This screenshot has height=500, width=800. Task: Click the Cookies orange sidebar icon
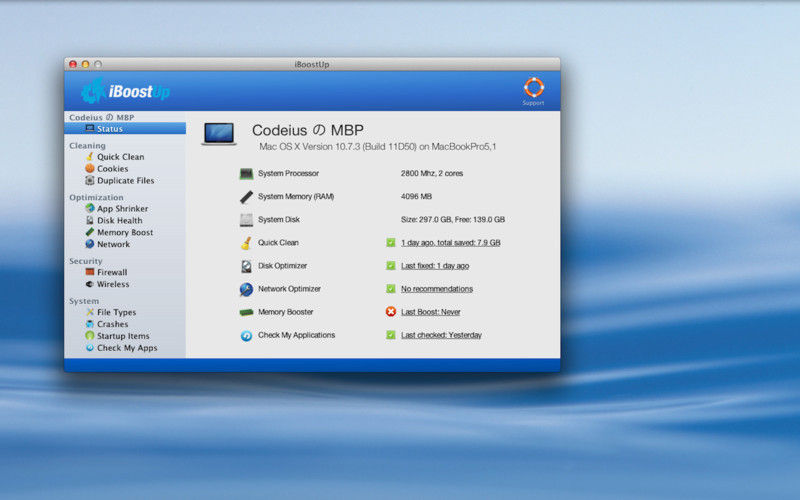tap(90, 168)
